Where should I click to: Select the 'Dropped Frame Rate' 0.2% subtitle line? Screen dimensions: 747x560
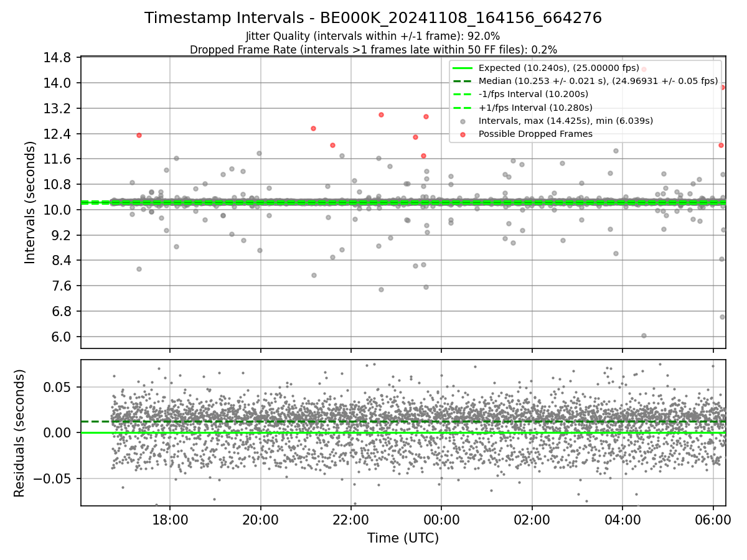[373, 50]
